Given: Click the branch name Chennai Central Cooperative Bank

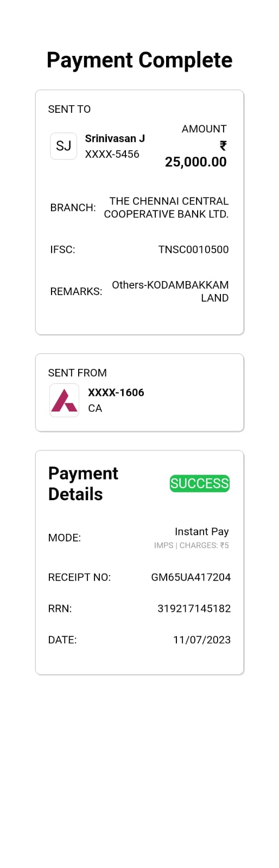Looking at the screenshot, I should [x=166, y=208].
